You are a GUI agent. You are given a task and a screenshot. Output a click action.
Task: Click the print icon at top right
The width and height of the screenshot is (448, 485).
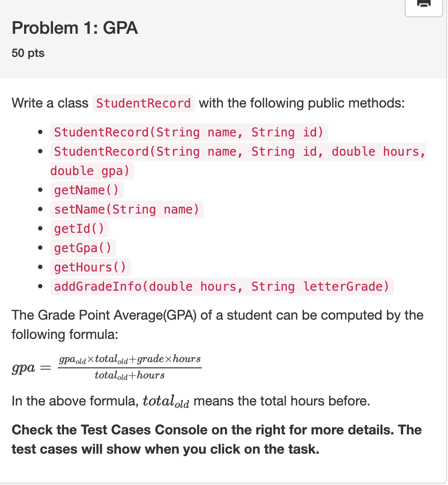pos(423,4)
